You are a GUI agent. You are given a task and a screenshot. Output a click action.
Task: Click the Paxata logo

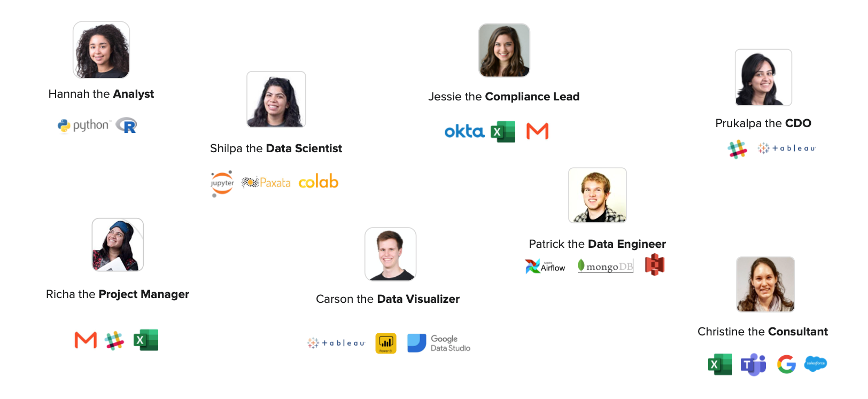266,183
